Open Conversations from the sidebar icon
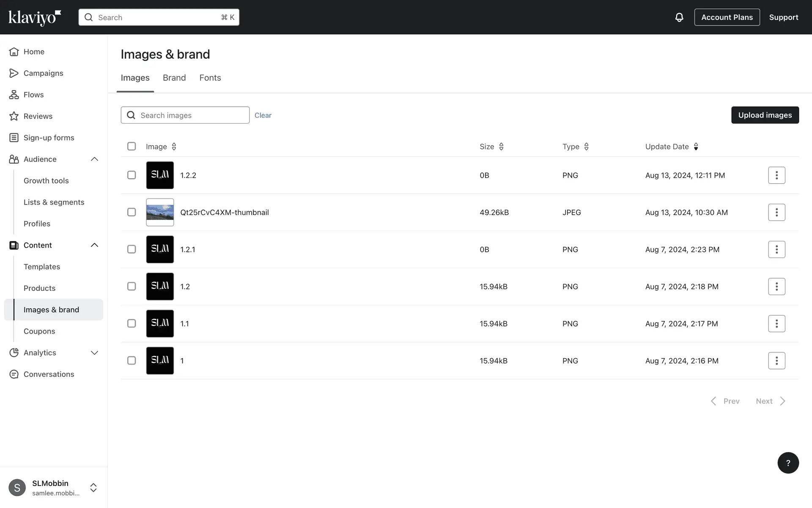 click(14, 374)
